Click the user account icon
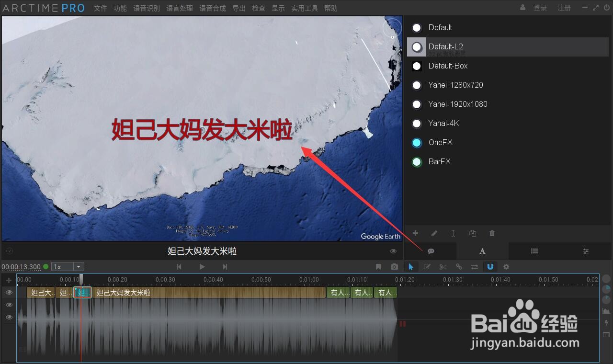 [522, 8]
